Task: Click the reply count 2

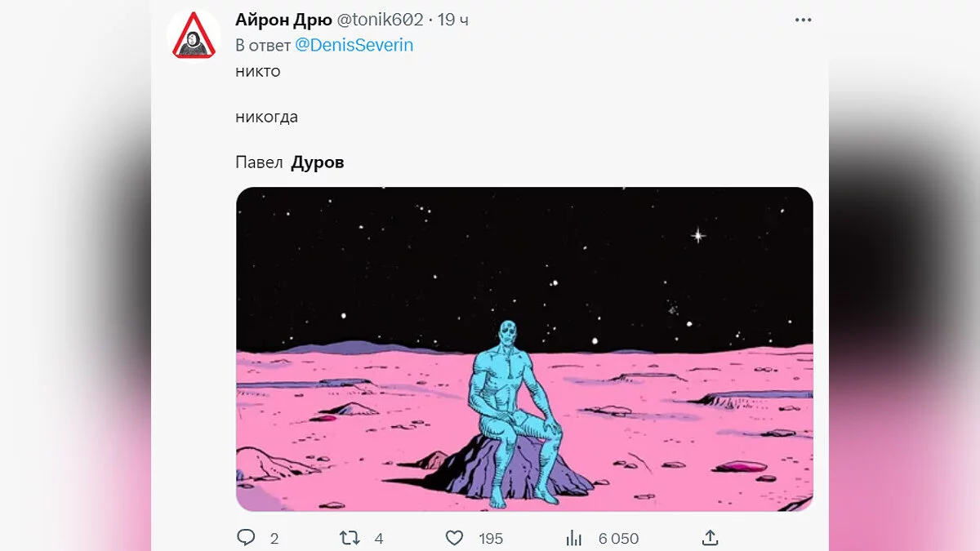Action: (274, 539)
